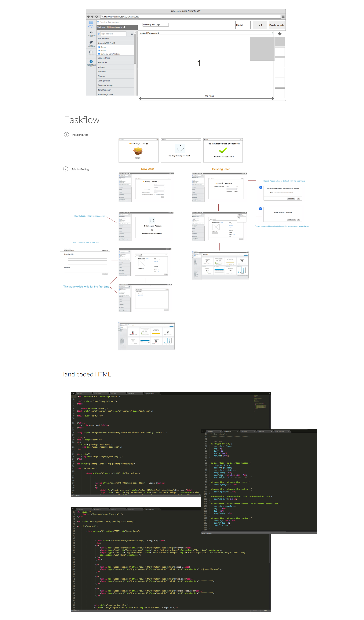Toggle star next to Demo item

[x=99, y=47]
